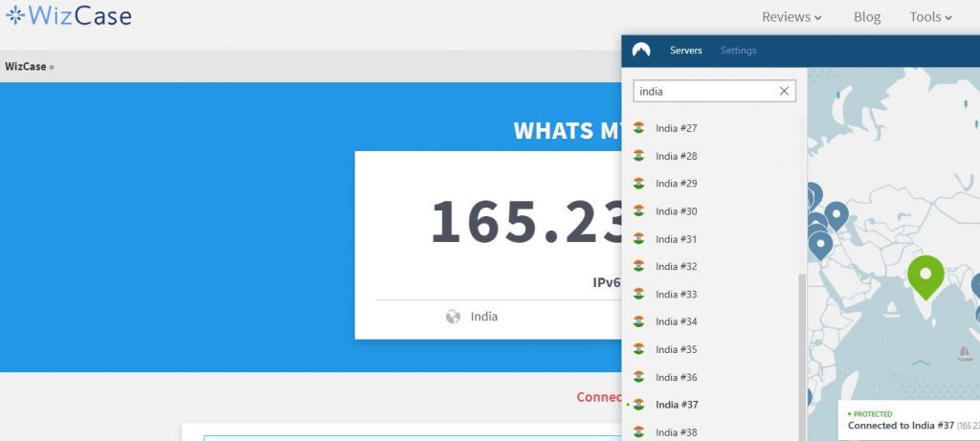Click the WizCase breadcrumb link
The height and width of the screenshot is (441, 980).
pyautogui.click(x=26, y=66)
